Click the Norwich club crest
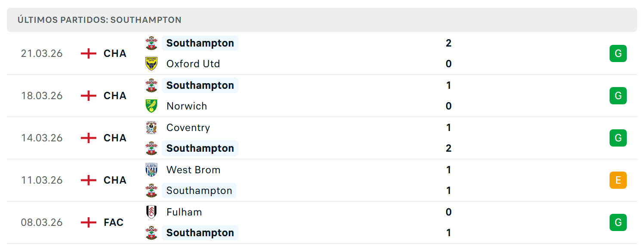Viewport: 644px width, 250px height. (x=151, y=106)
